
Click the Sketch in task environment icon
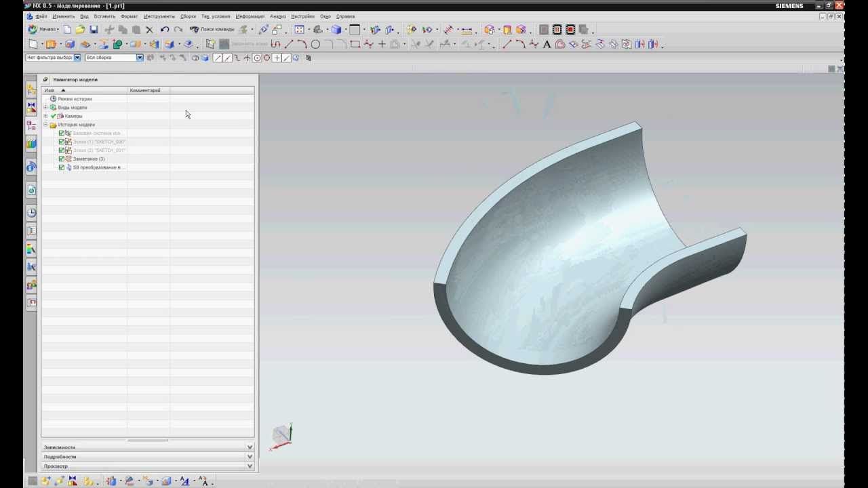[210, 44]
